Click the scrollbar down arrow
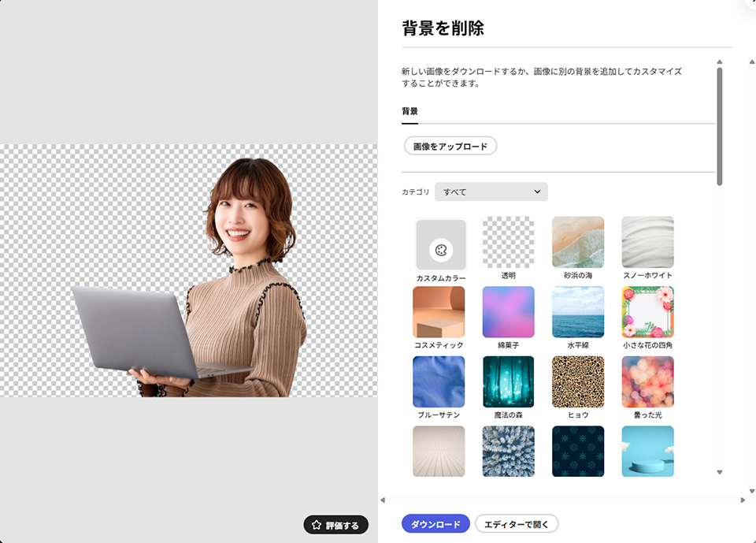 720,472
